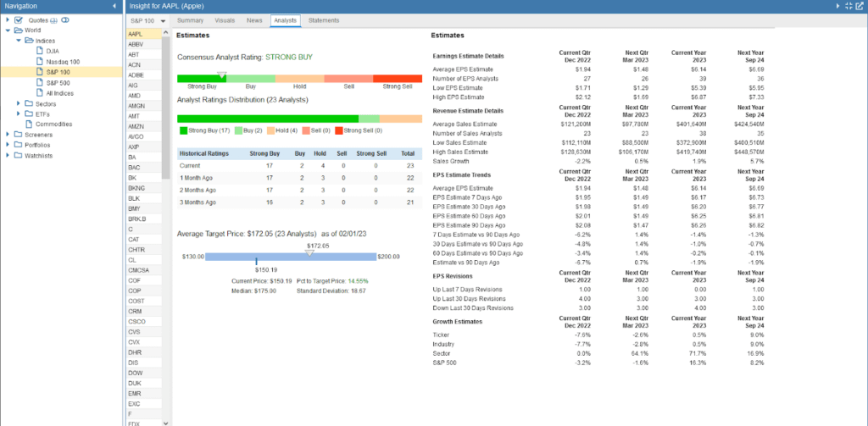Click the ticker list scrollbar thumb
The image size is (868, 426).
tap(165, 108)
